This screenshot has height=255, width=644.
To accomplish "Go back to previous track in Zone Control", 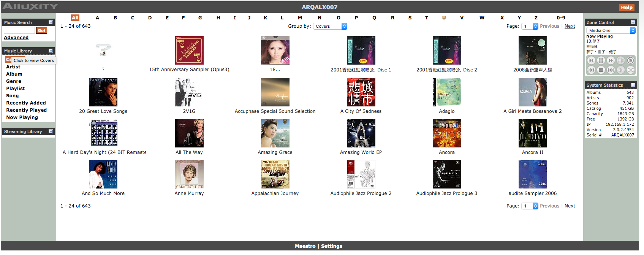I will point(591,60).
